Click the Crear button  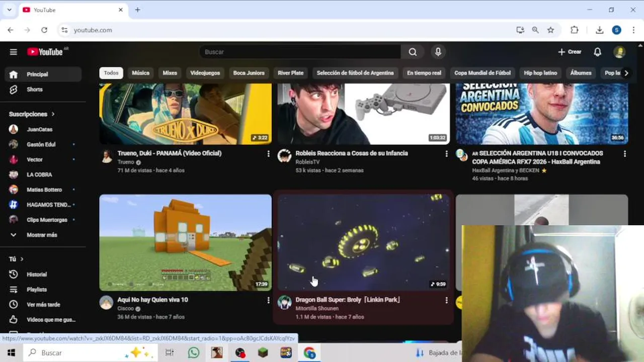(570, 52)
